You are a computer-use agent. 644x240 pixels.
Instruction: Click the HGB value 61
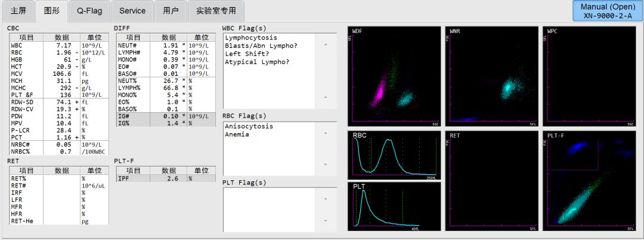coord(67,59)
